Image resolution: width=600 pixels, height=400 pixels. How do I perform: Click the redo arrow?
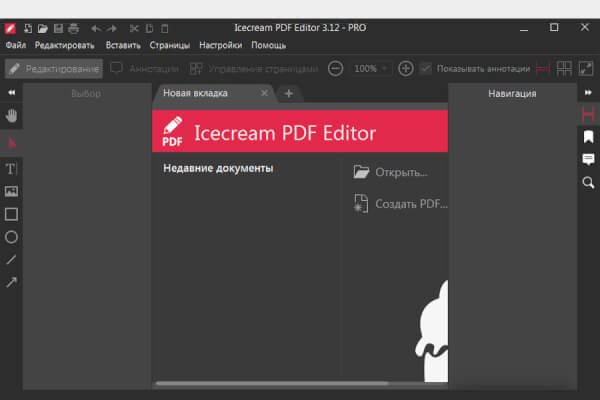tap(112, 28)
